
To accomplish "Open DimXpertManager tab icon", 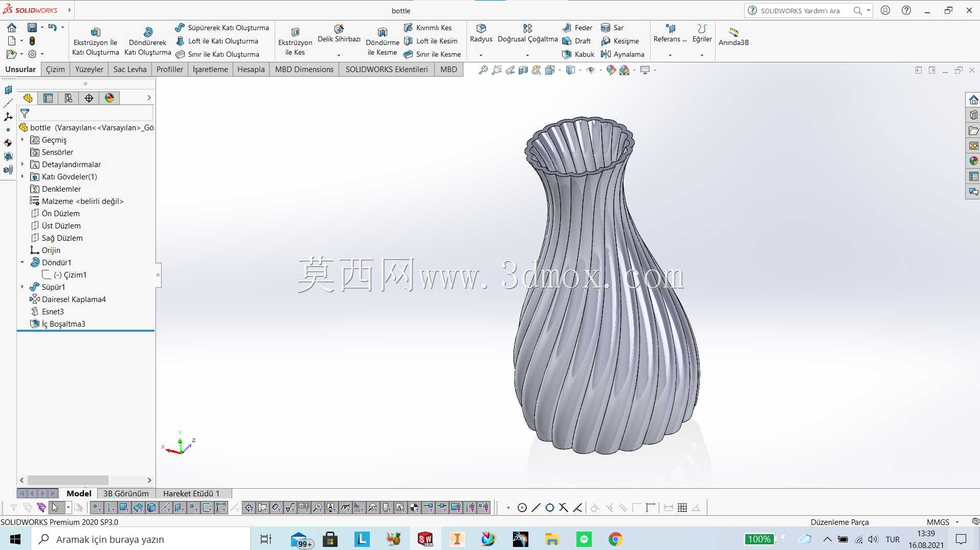I will 89,98.
